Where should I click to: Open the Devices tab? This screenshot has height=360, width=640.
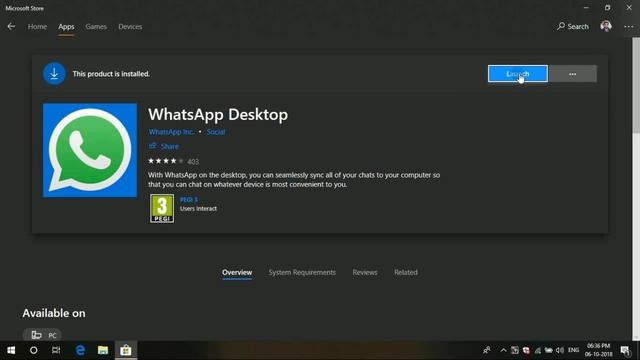[130, 27]
